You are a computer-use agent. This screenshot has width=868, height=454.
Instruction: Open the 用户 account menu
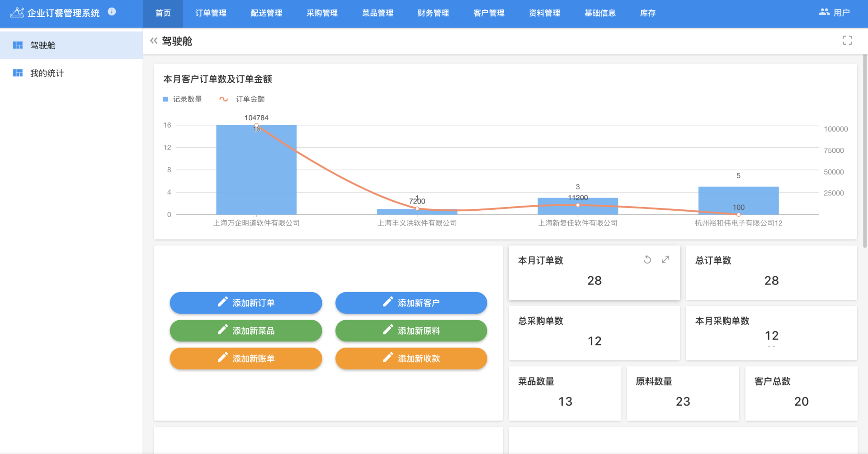pos(834,13)
